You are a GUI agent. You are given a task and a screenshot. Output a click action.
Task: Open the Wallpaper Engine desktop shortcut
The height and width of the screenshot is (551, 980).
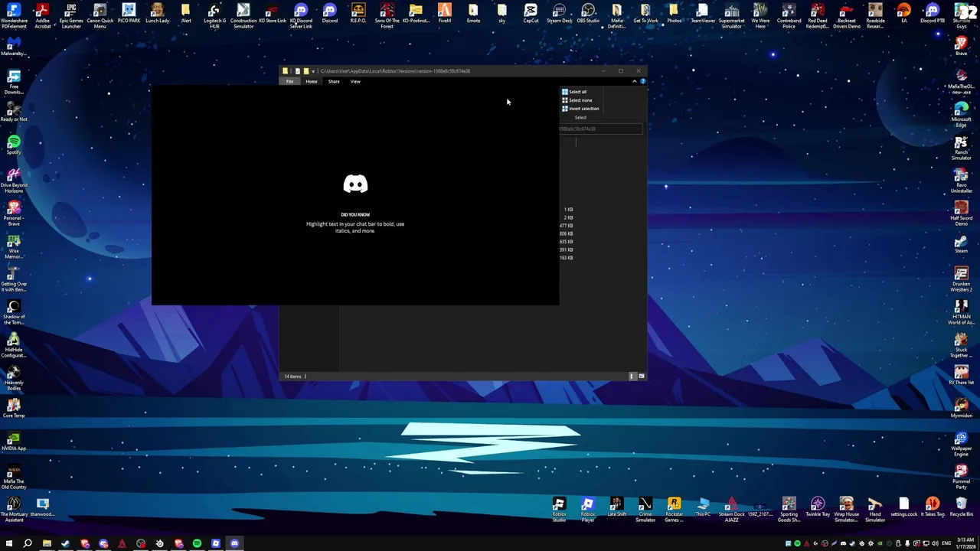coord(961,444)
